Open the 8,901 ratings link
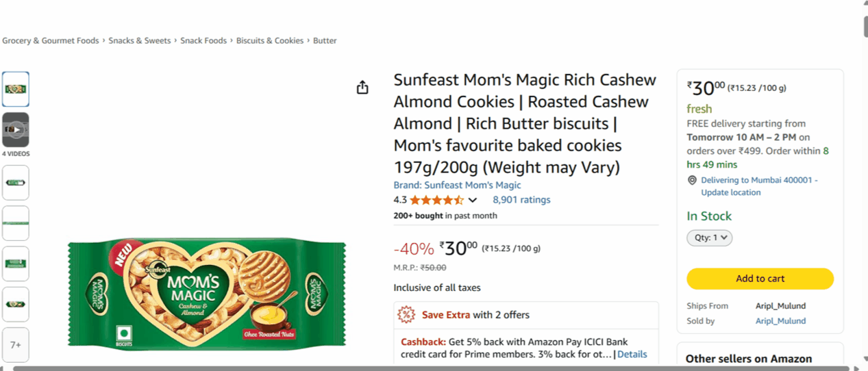Image resolution: width=868 pixels, height=371 pixels. (521, 200)
